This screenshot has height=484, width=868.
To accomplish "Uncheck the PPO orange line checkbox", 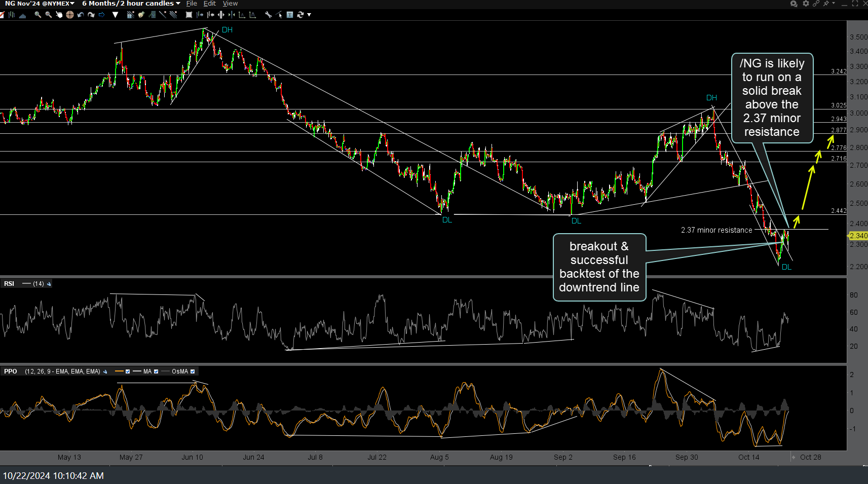I will pos(128,371).
